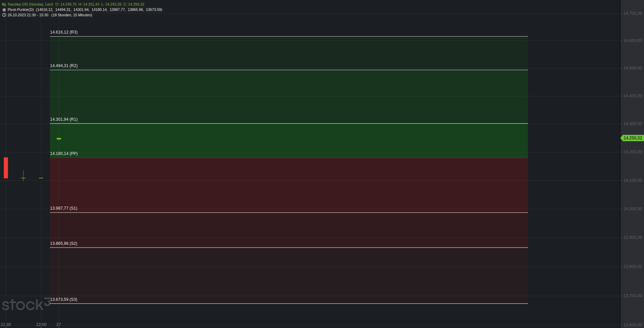This screenshot has height=328, width=644.
Task: Click the clock icon beside the date range
Action: click(x=4, y=15)
